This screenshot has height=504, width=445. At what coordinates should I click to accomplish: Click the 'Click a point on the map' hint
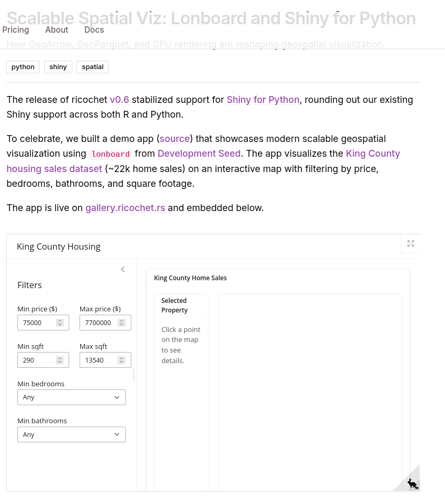181,345
